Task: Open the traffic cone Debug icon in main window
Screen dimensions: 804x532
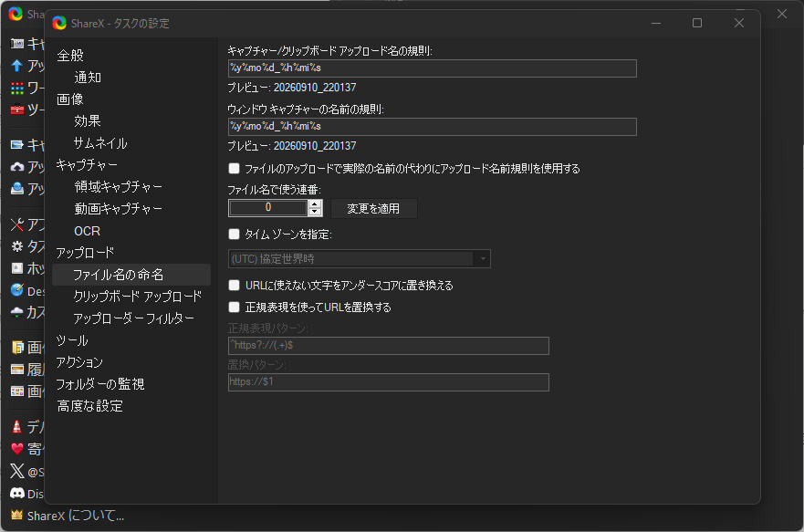Action: click(17, 426)
